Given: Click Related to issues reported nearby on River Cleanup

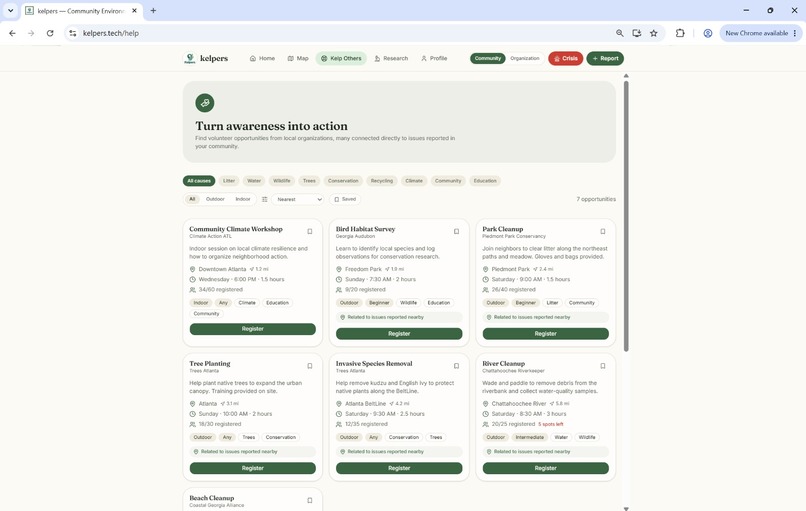Looking at the screenshot, I should coord(545,452).
